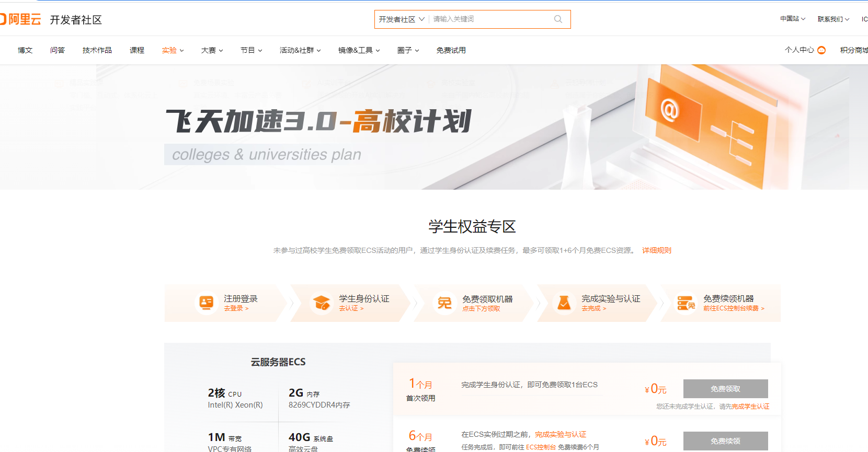This screenshot has width=868, height=452.
Task: Click the 1M 带宽 spec text
Action: tap(225, 437)
